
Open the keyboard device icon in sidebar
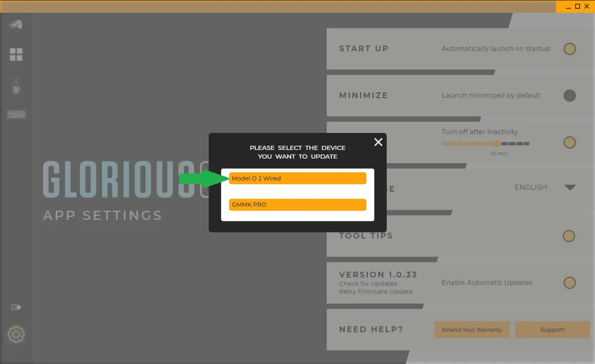pos(16,114)
